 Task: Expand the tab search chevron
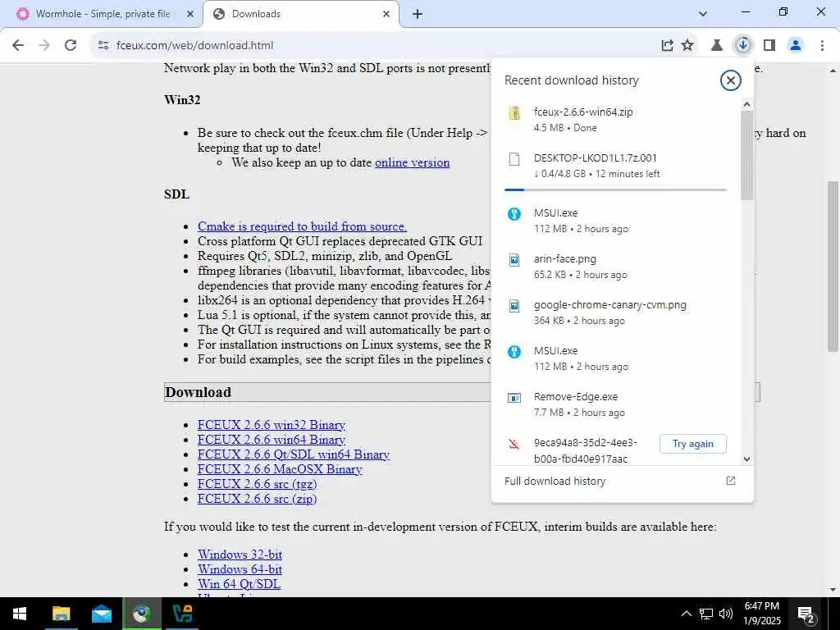pyautogui.click(x=703, y=14)
